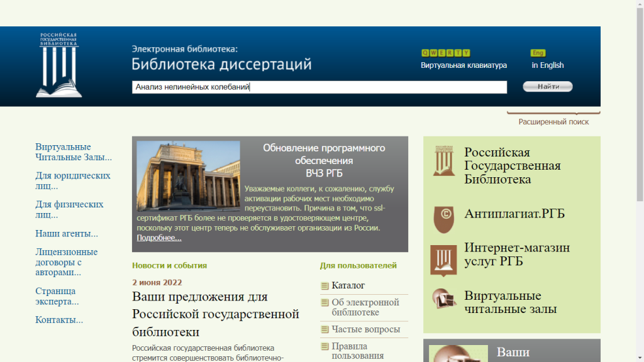The width and height of the screenshot is (644, 362).
Task: Open the news headline Ваши предложения для Российской государственной библиотеки
Action: [215, 314]
